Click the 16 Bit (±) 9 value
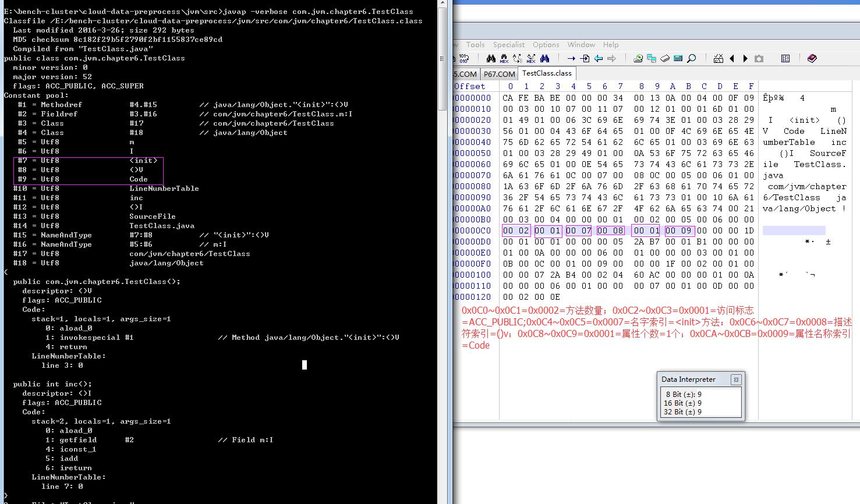Image resolution: width=860 pixels, height=504 pixels. 682,403
